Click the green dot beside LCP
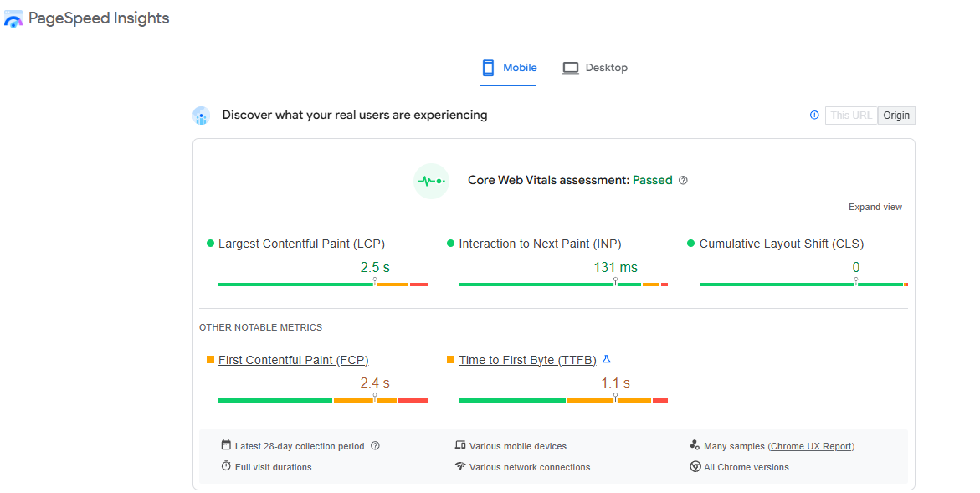Image resolution: width=980 pixels, height=493 pixels. (210, 243)
